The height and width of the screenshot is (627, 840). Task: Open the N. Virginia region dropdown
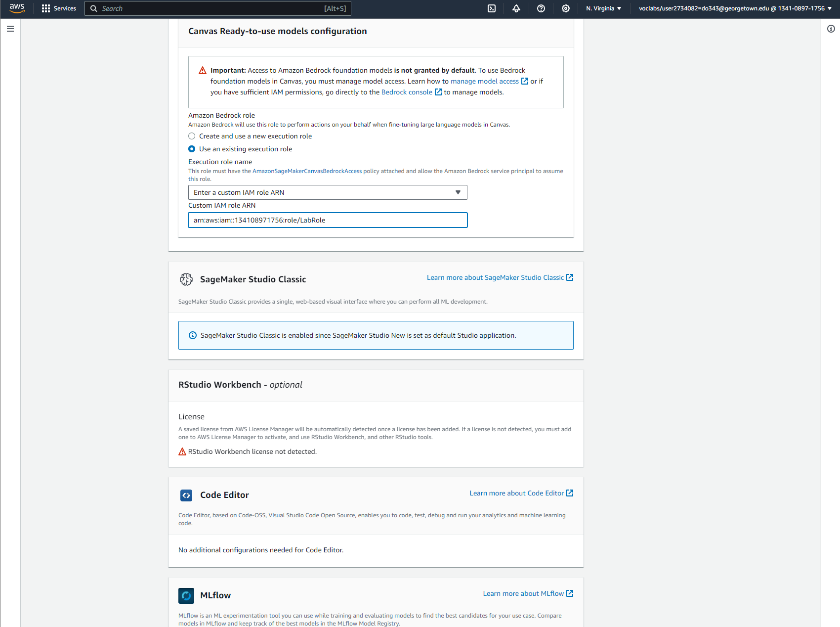coord(603,8)
